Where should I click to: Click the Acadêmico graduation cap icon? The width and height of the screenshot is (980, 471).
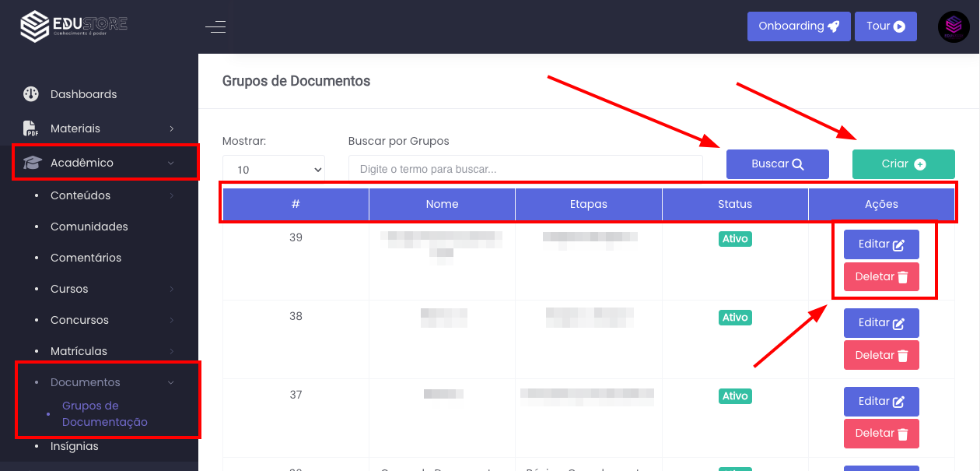[31, 163]
